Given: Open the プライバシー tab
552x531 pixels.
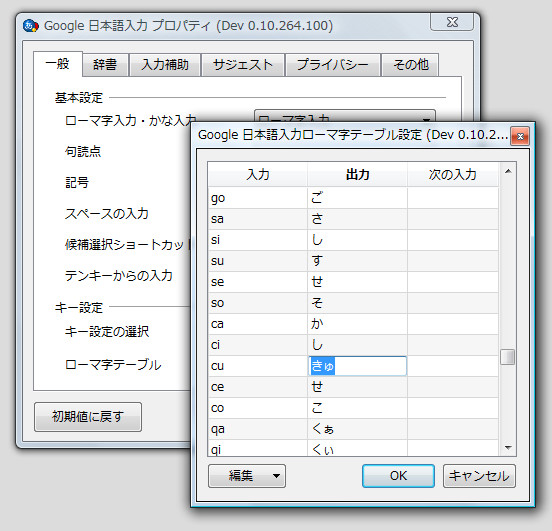Looking at the screenshot, I should click(x=333, y=65).
